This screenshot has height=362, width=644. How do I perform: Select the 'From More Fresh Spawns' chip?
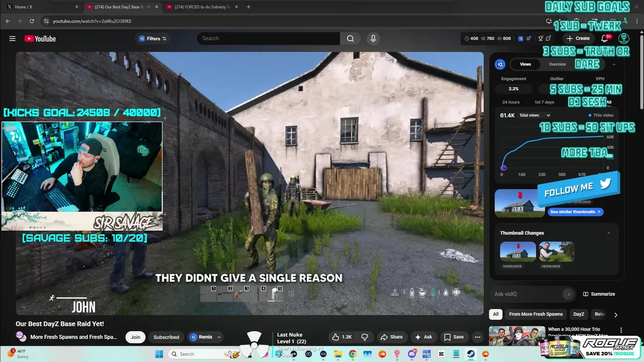tap(536, 314)
